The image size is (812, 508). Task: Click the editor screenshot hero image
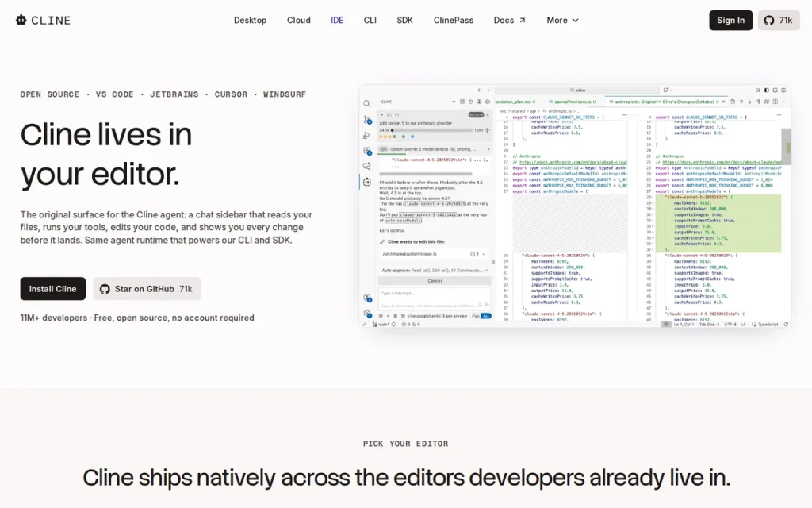(575, 206)
